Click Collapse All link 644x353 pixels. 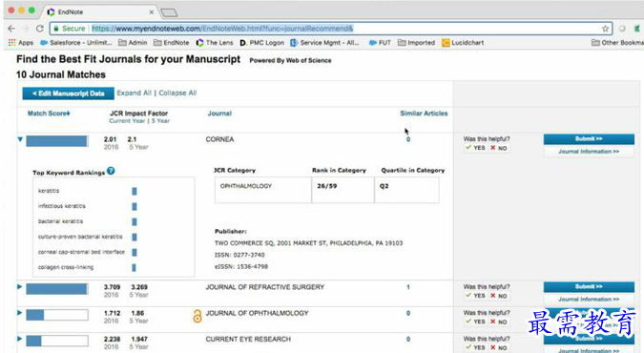pyautogui.click(x=177, y=93)
